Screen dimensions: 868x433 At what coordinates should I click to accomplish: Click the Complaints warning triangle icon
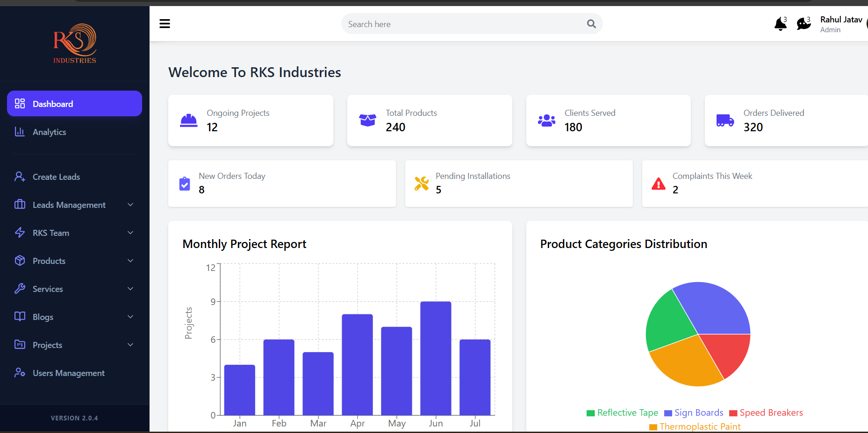659,184
